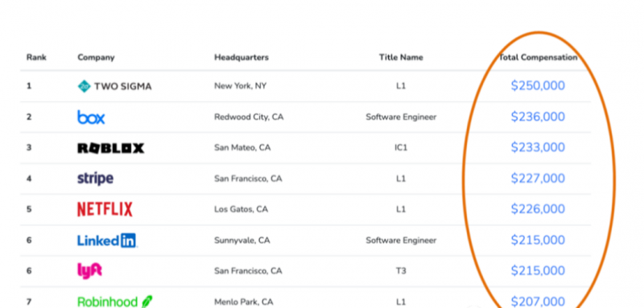Click the $207,000 Robinhood compensation
This screenshot has width=644, height=308.
pos(538,302)
